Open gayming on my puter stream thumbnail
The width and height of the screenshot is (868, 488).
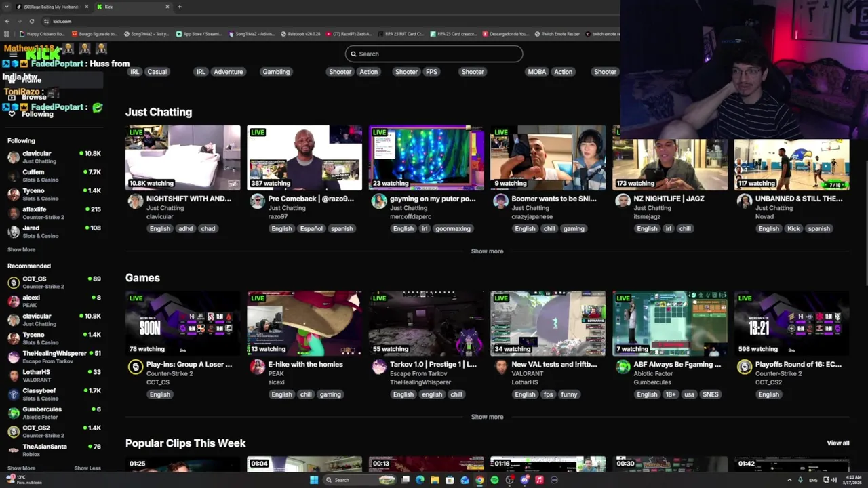(427, 157)
